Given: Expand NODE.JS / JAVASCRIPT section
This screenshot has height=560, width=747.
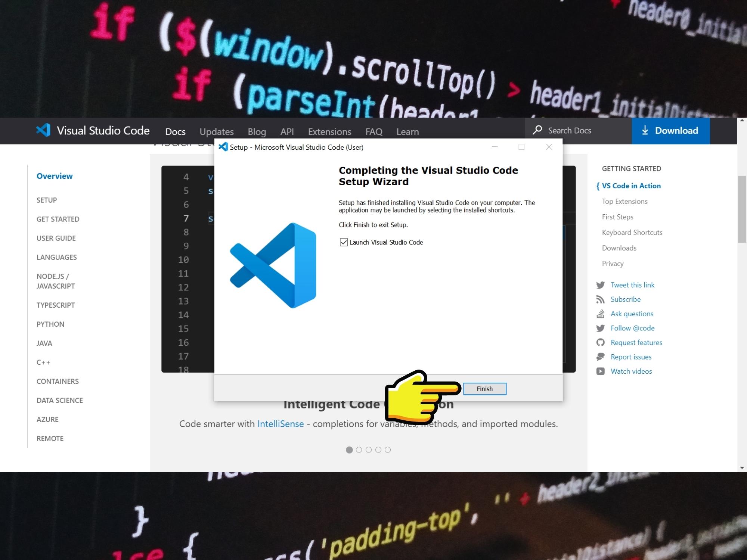Looking at the screenshot, I should pyautogui.click(x=56, y=281).
